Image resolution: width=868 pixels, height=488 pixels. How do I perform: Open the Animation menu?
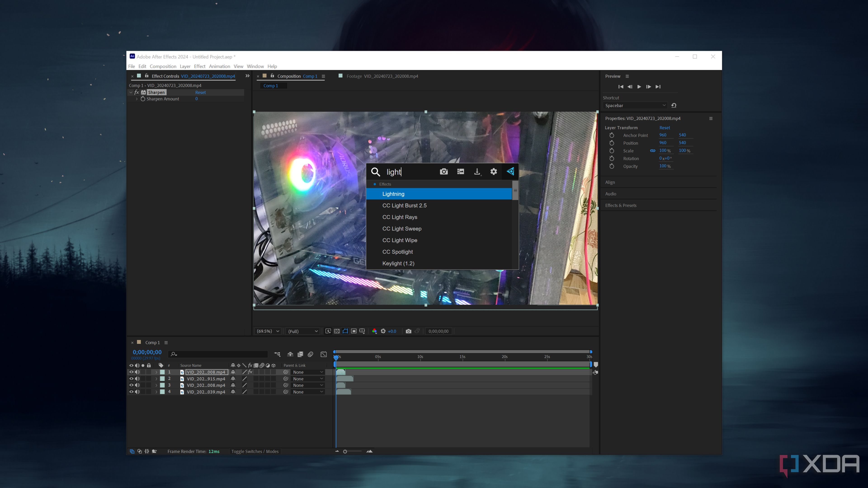point(219,66)
